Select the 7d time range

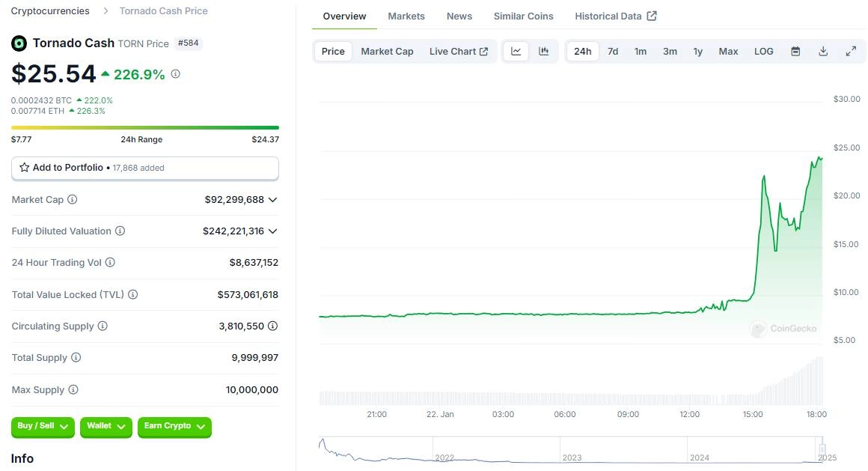pyautogui.click(x=613, y=52)
